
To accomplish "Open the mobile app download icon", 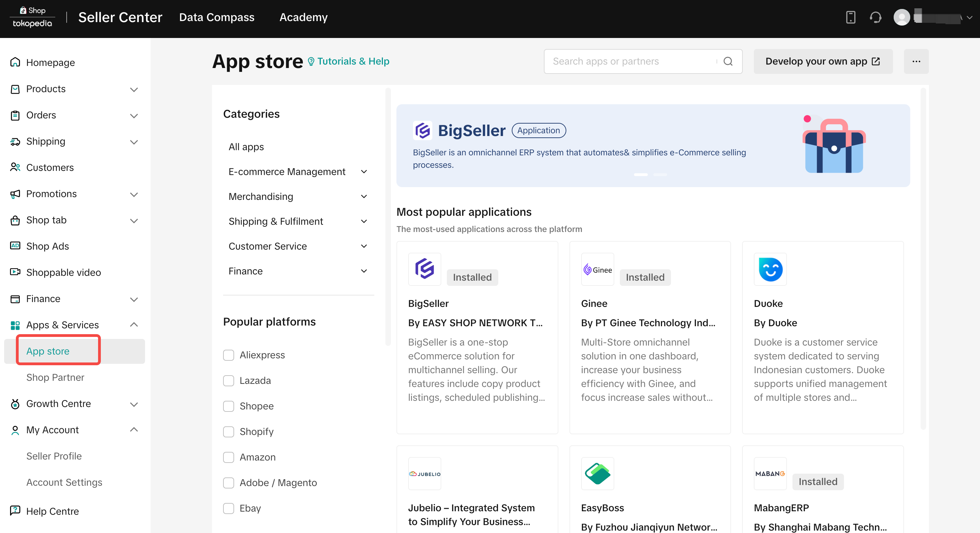I will [x=850, y=18].
